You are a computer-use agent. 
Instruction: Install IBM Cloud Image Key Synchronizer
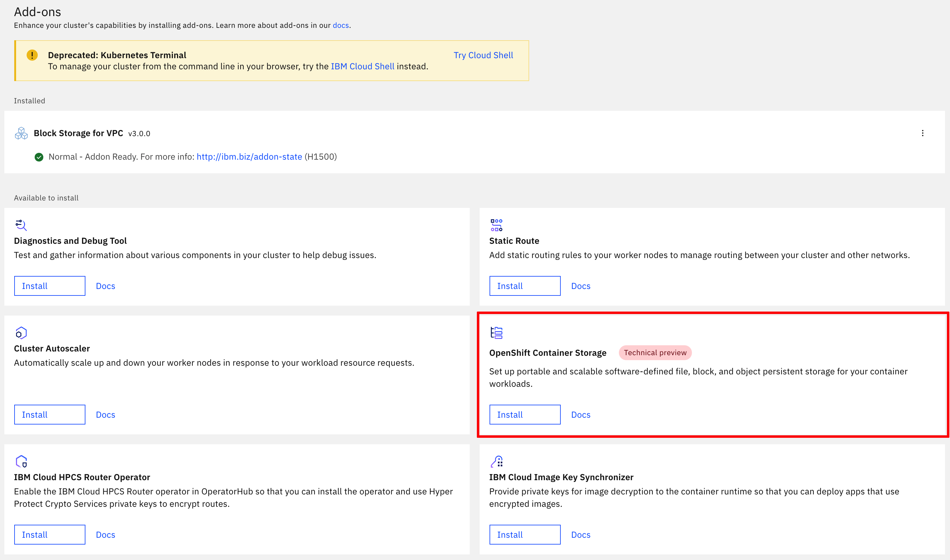pyautogui.click(x=525, y=535)
